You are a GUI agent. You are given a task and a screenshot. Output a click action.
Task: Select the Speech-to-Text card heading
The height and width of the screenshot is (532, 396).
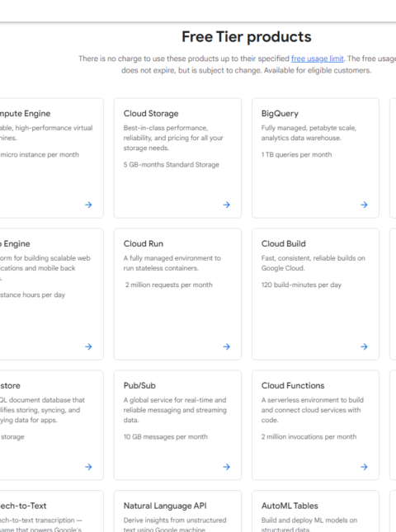coord(23,506)
